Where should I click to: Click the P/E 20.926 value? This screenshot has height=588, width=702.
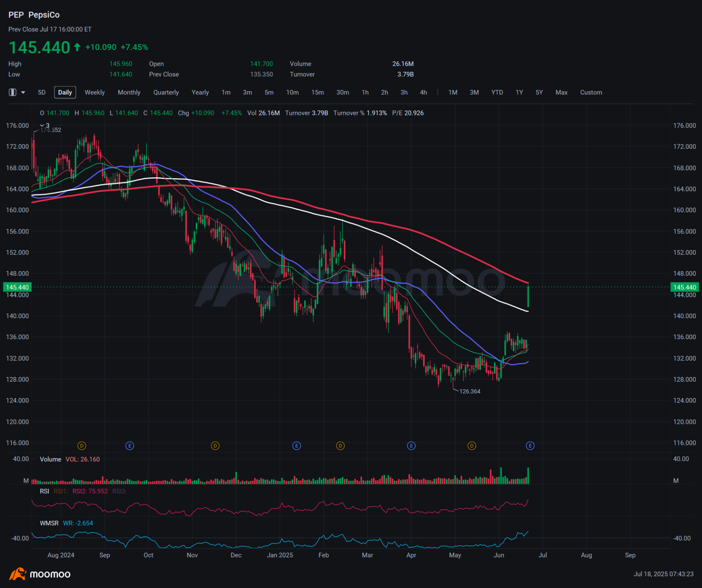(x=408, y=113)
